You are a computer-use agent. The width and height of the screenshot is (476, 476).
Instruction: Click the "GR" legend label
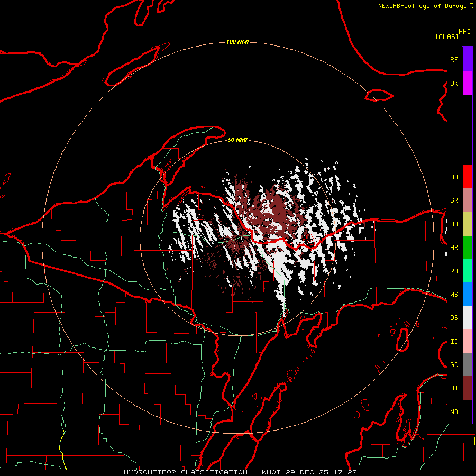[454, 200]
